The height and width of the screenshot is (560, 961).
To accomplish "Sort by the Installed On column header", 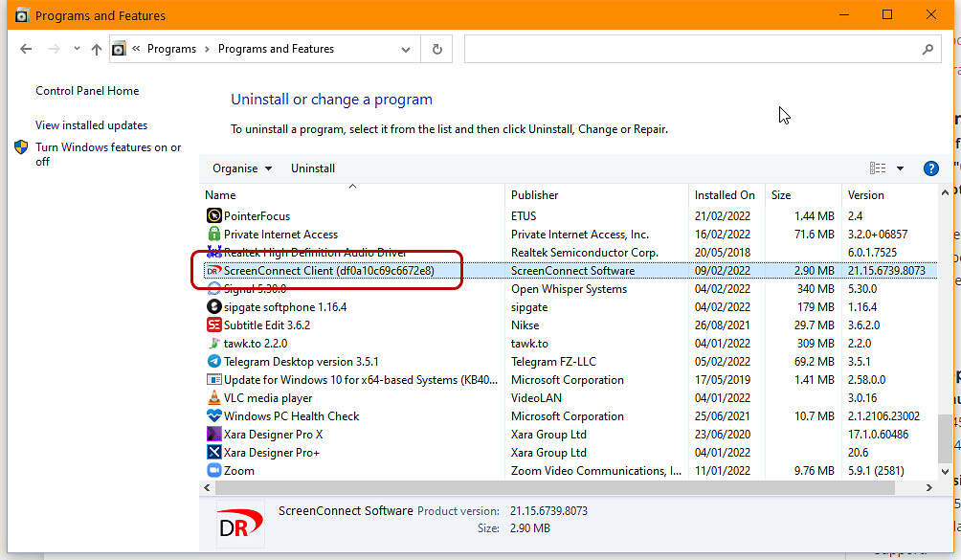I will (726, 195).
